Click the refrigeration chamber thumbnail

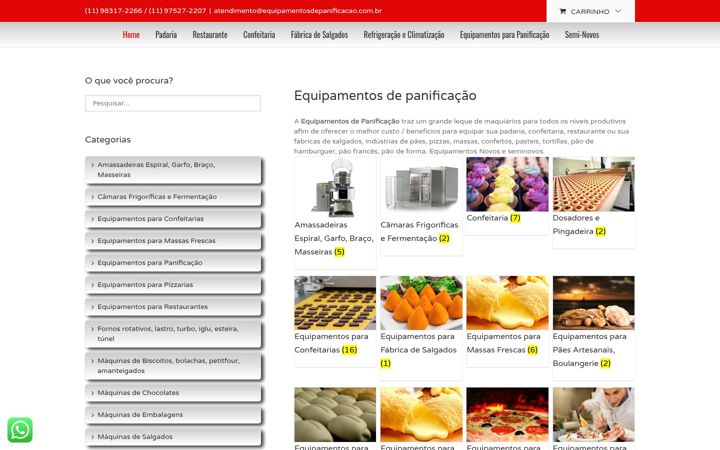coord(421,187)
